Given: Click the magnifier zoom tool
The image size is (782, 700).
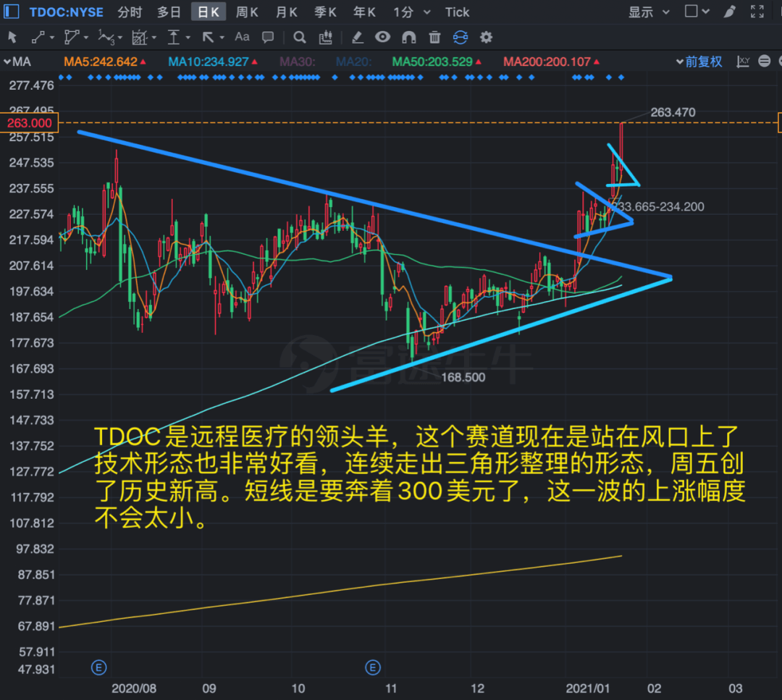Looking at the screenshot, I should pos(299,38).
